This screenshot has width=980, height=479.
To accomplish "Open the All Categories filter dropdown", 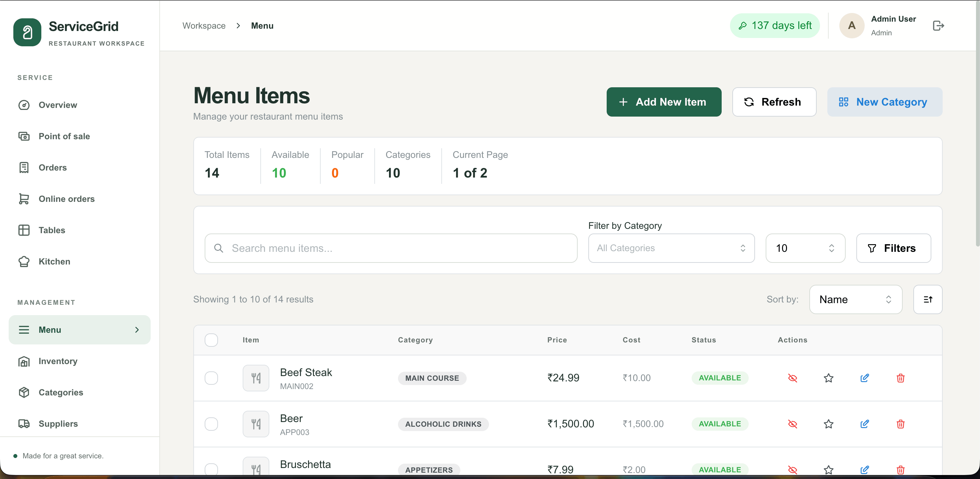I will coord(671,248).
